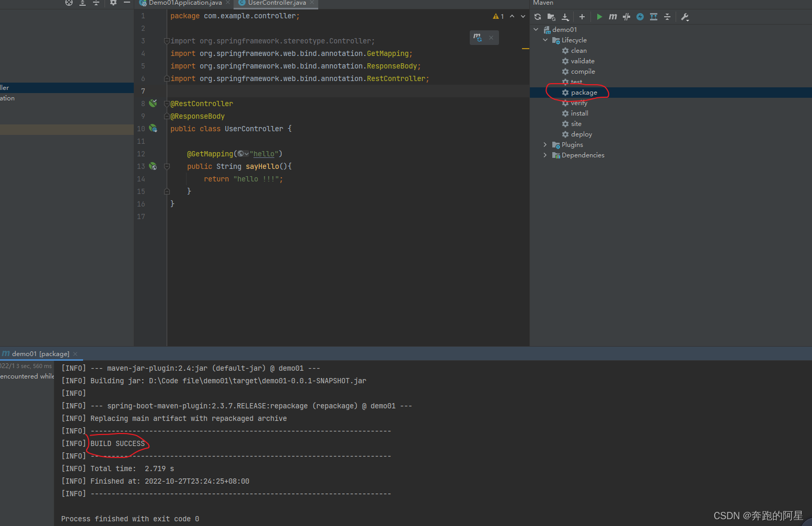Click Show Dependencies icon in Maven toolbar
The image size is (812, 526).
[654, 17]
